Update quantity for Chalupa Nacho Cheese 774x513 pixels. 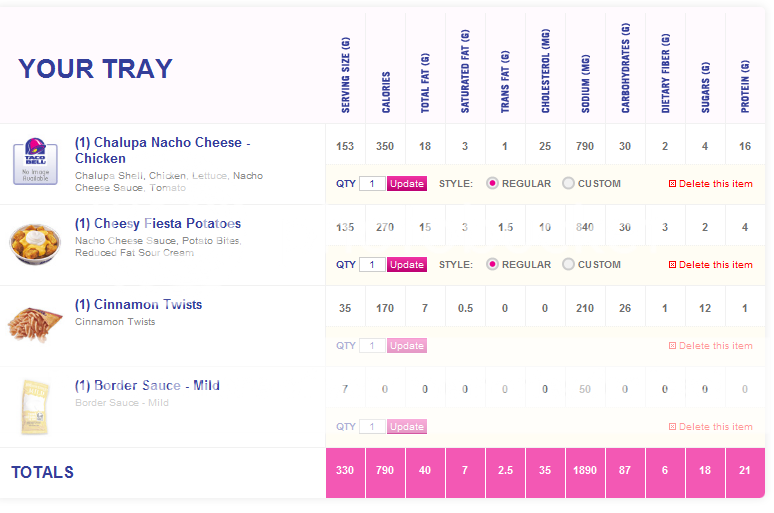[407, 184]
